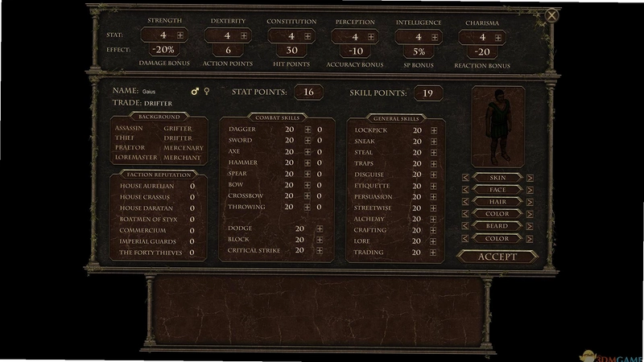Image resolution: width=644 pixels, height=362 pixels.
Task: Cycle Skin option with right arrow
Action: (530, 178)
